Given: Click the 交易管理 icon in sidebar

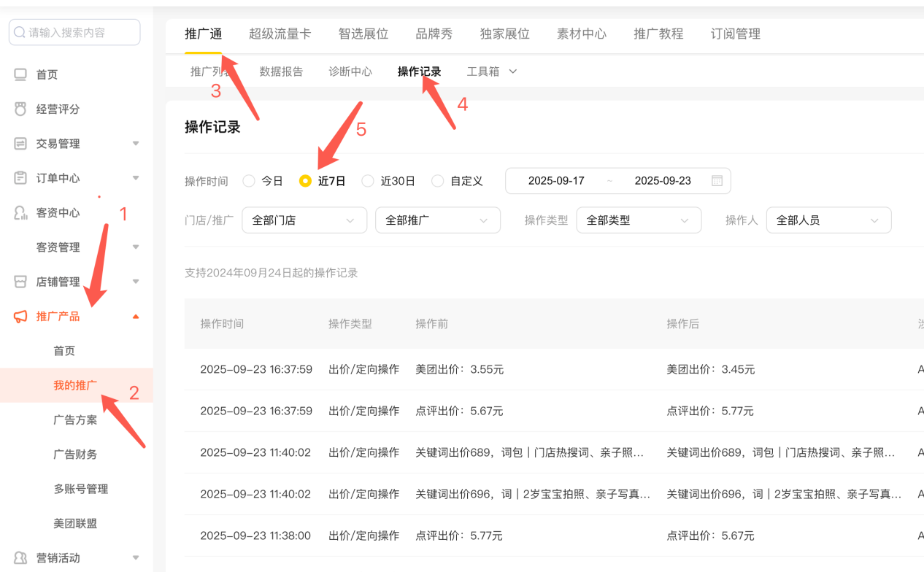Looking at the screenshot, I should point(20,144).
